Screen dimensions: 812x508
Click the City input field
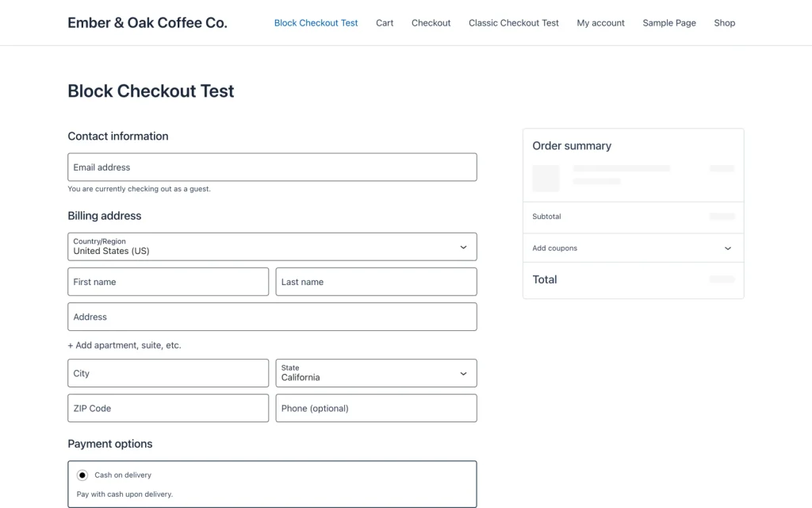coord(168,373)
